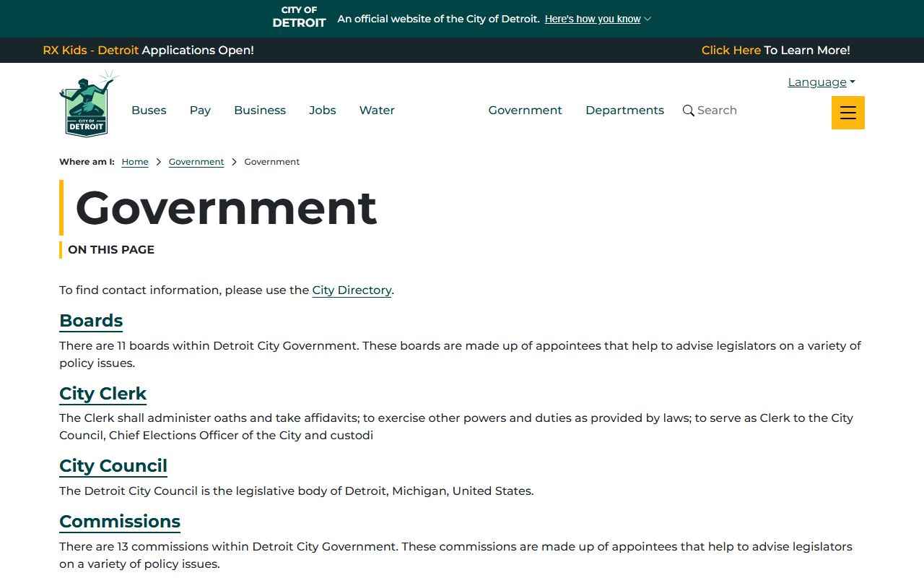Viewport: 924px width, 578px height.
Task: Click the 'There are 13 commissions' description
Action: coord(456,555)
